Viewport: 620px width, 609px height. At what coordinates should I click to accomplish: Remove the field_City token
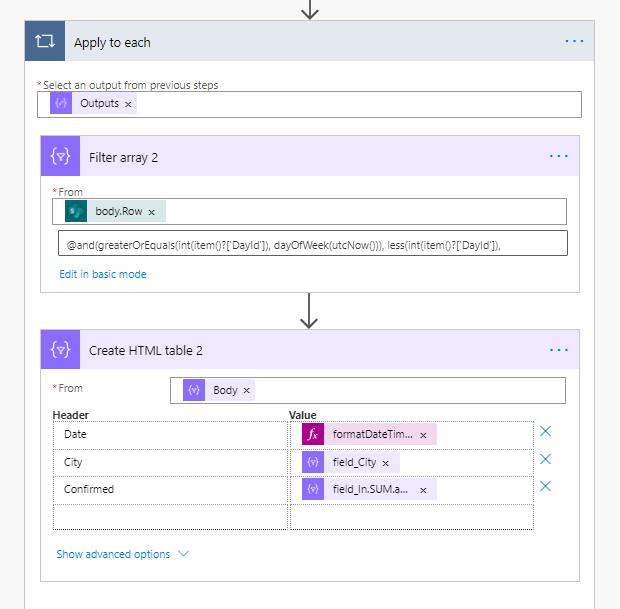[387, 462]
